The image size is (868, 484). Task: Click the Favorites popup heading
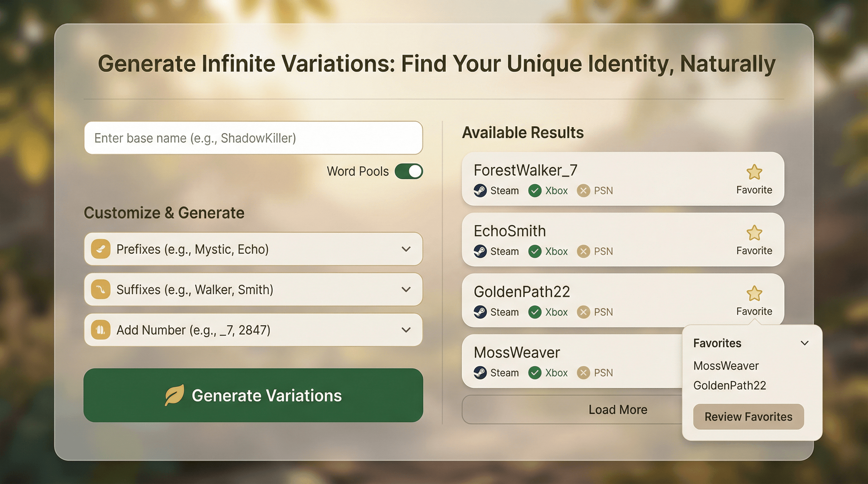click(717, 343)
